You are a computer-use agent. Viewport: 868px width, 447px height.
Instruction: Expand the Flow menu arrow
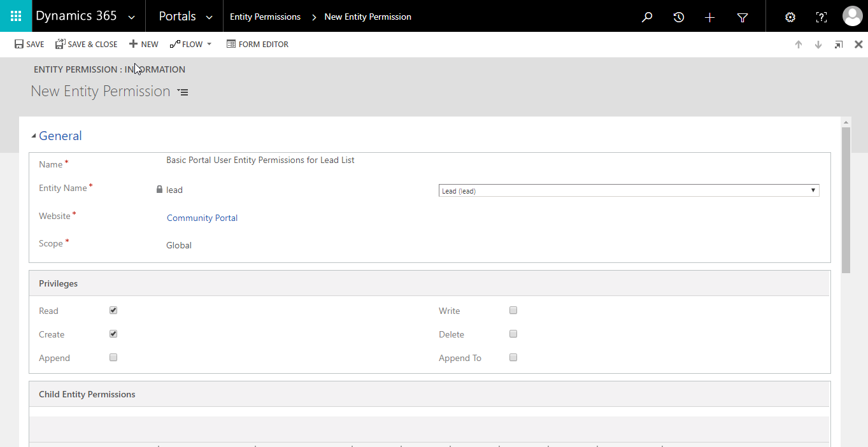pos(209,45)
